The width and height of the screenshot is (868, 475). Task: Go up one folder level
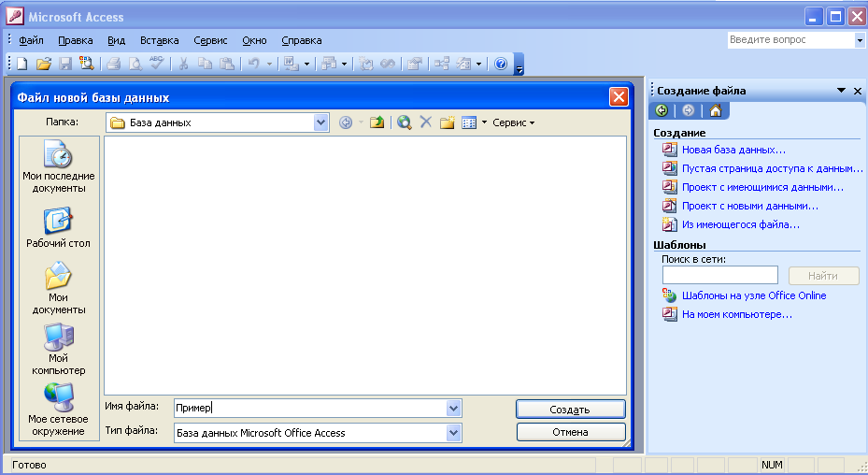377,122
